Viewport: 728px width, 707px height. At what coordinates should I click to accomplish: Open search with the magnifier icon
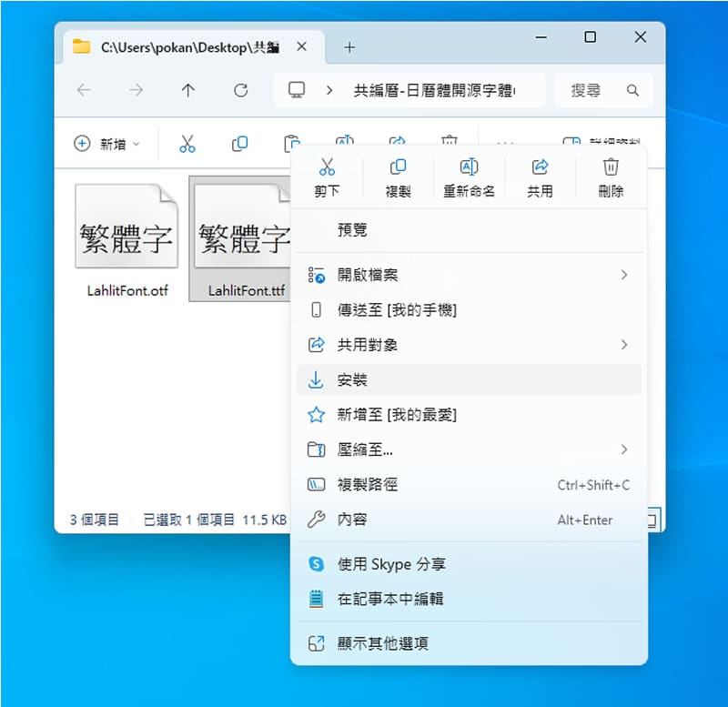pyautogui.click(x=632, y=90)
